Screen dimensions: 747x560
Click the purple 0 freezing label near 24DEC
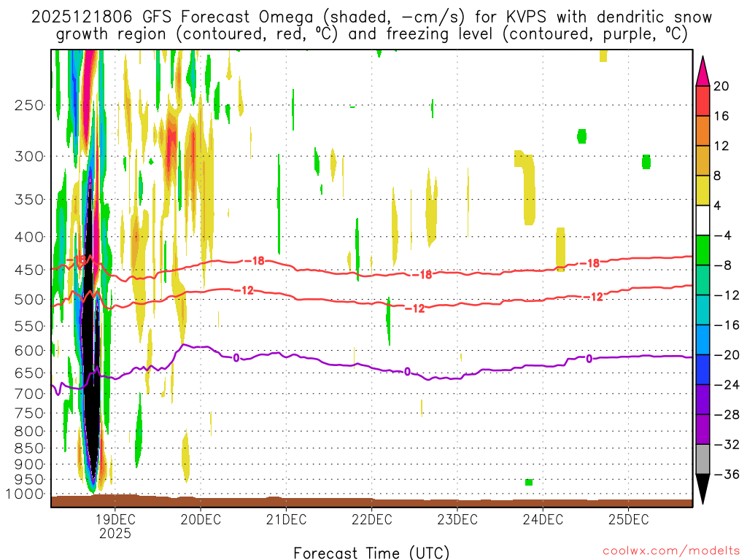(x=589, y=359)
